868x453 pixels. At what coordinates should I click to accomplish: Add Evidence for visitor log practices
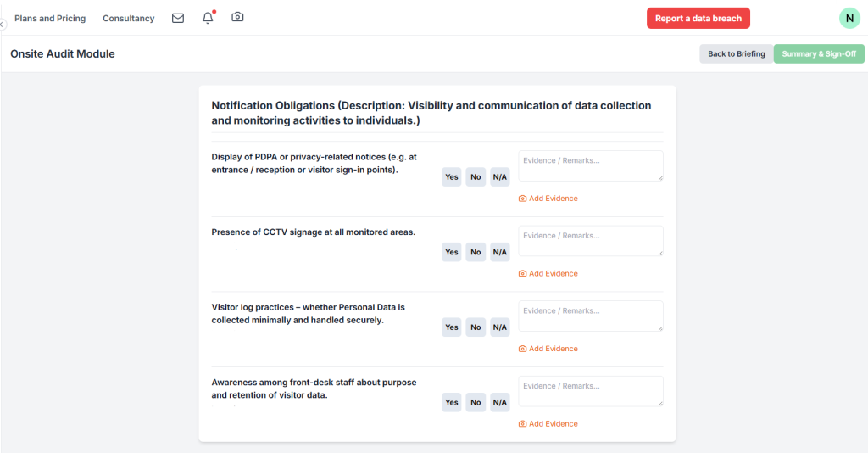click(548, 349)
